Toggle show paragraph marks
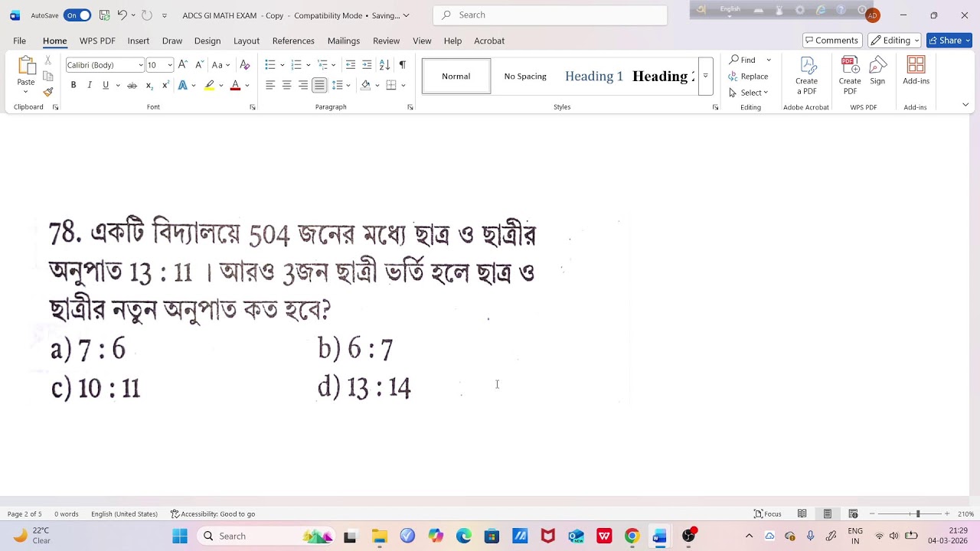 pyautogui.click(x=402, y=65)
